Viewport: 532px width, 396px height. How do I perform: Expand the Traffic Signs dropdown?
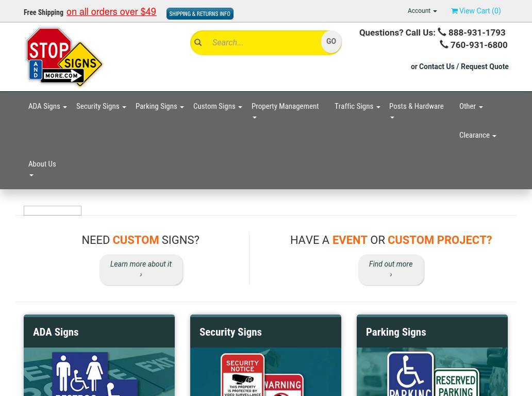[357, 106]
